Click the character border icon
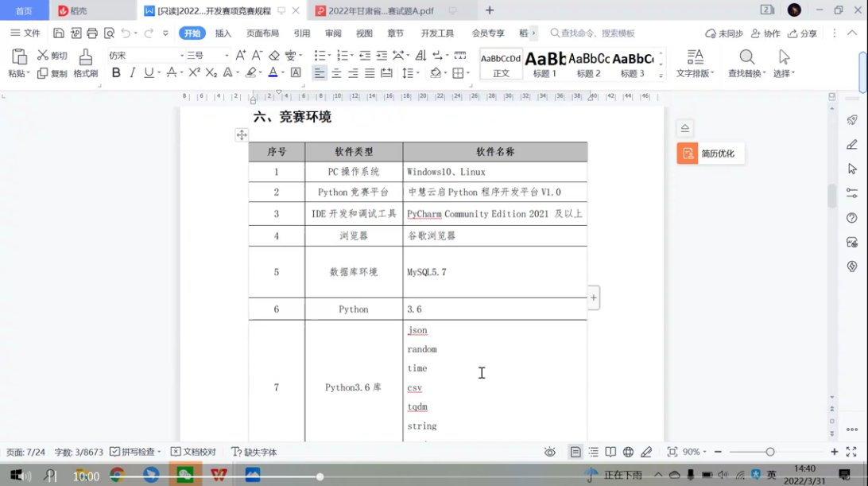This screenshot has width=868, height=486. [296, 72]
